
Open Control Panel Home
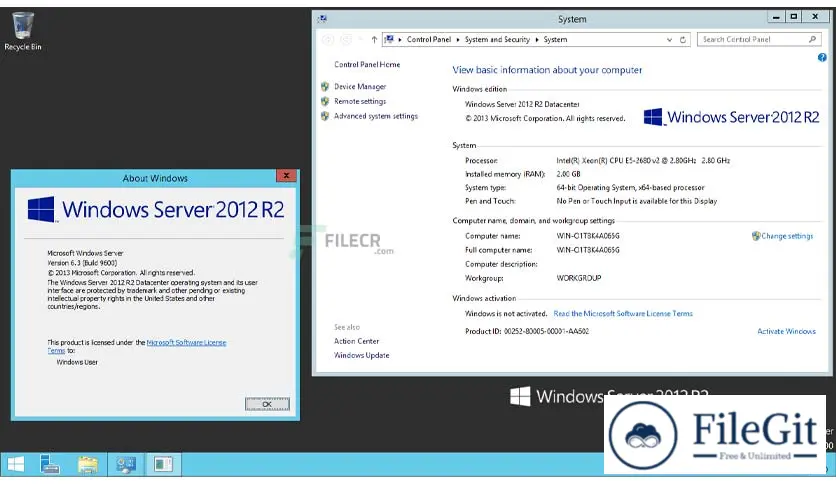pyautogui.click(x=367, y=64)
